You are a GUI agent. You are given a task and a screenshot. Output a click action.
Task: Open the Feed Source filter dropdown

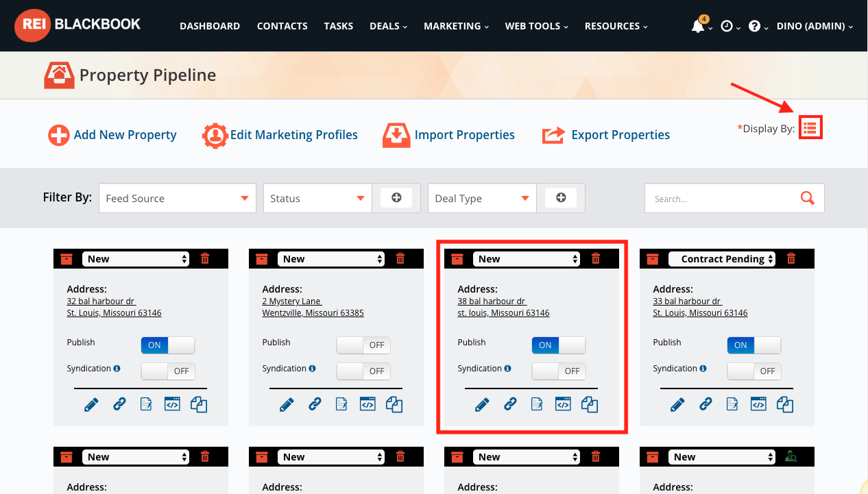tap(178, 198)
